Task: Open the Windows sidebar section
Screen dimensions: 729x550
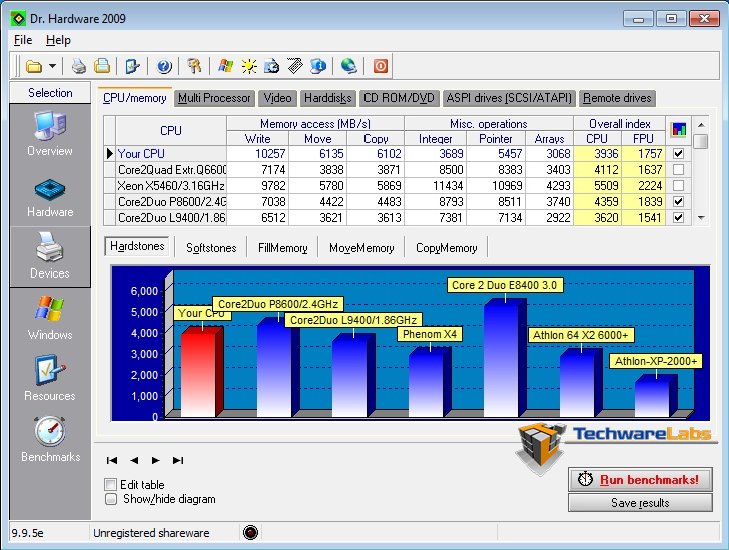Action: point(50,318)
